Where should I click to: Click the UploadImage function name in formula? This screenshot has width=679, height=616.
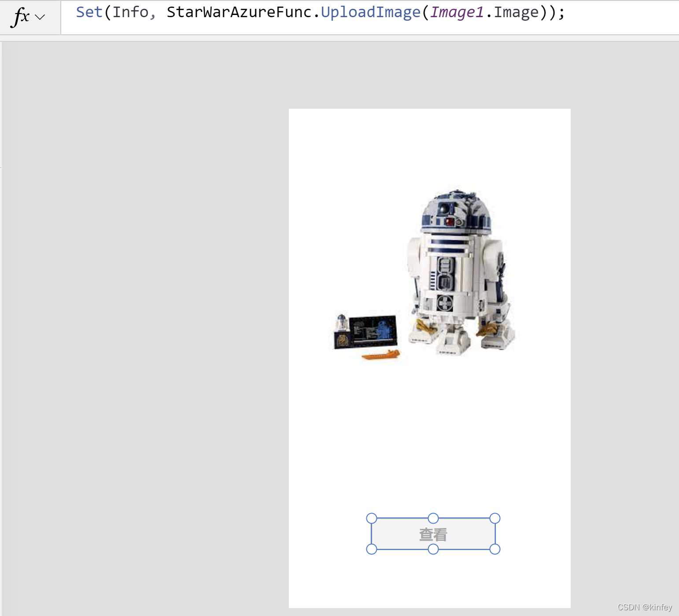point(370,12)
